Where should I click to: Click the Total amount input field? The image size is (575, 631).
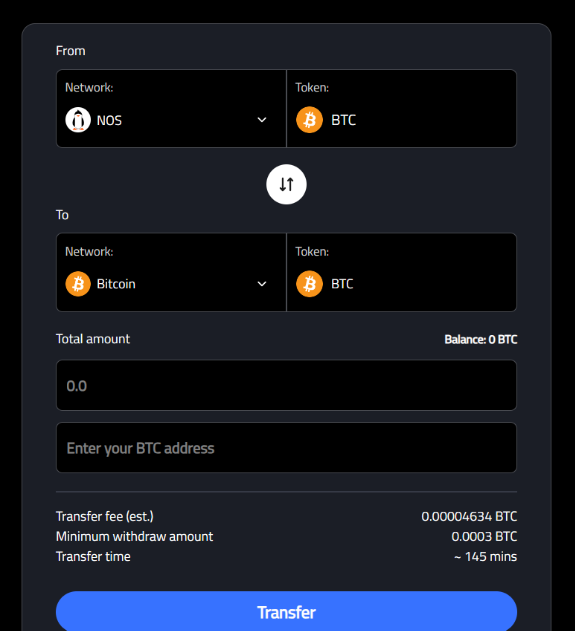click(286, 385)
